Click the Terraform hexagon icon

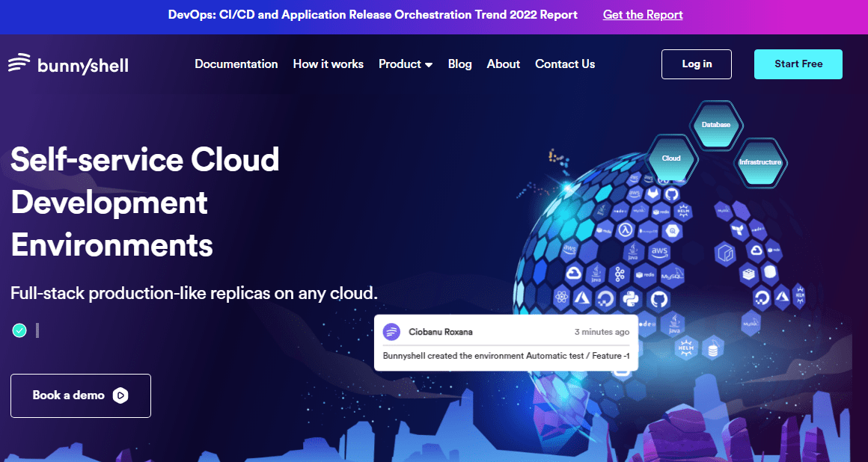[739, 231]
